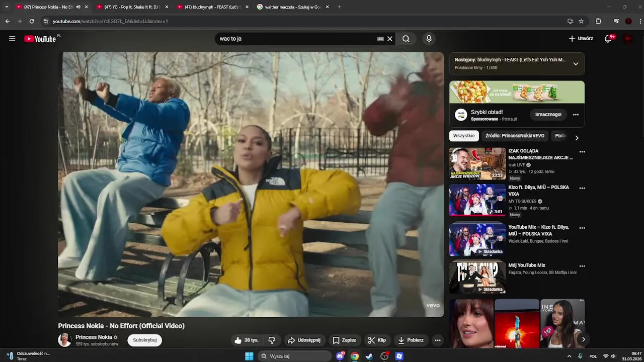Image resolution: width=644 pixels, height=362 pixels.
Task: Open the browser extensions puzzle icon
Action: click(x=598, y=21)
